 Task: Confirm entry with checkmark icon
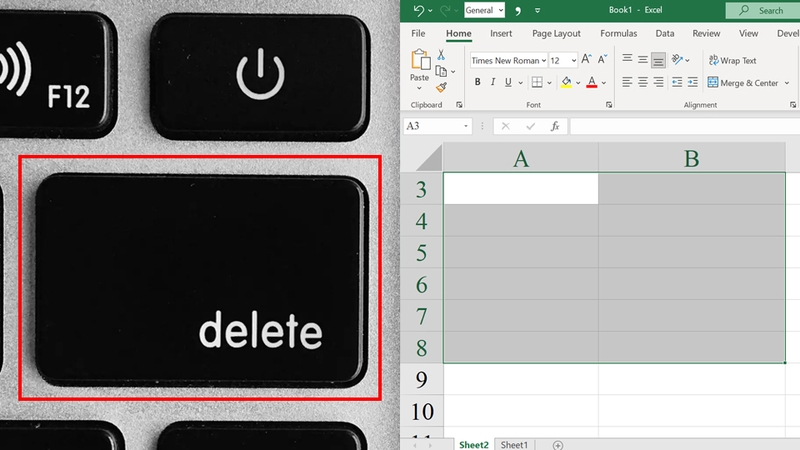tap(530, 126)
